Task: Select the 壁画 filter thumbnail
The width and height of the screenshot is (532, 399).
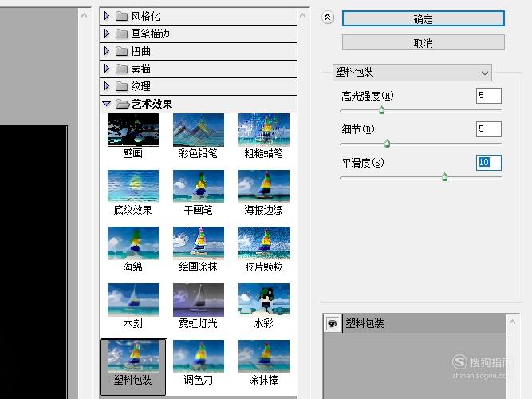Action: (133, 130)
